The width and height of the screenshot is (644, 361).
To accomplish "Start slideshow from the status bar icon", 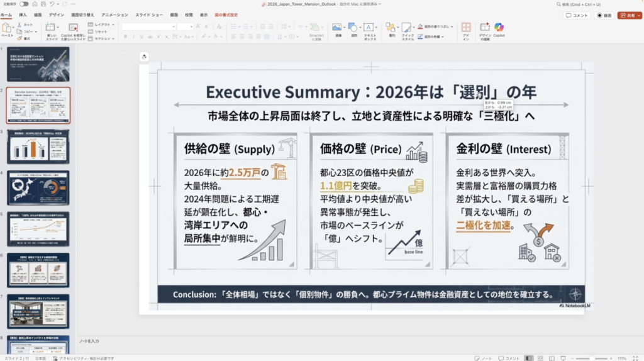I will [x=564, y=357].
